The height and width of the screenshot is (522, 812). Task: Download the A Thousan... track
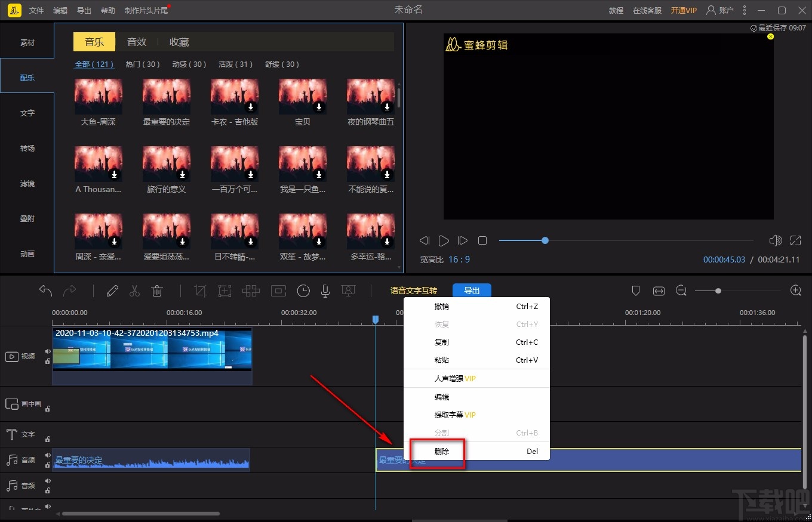tap(115, 174)
